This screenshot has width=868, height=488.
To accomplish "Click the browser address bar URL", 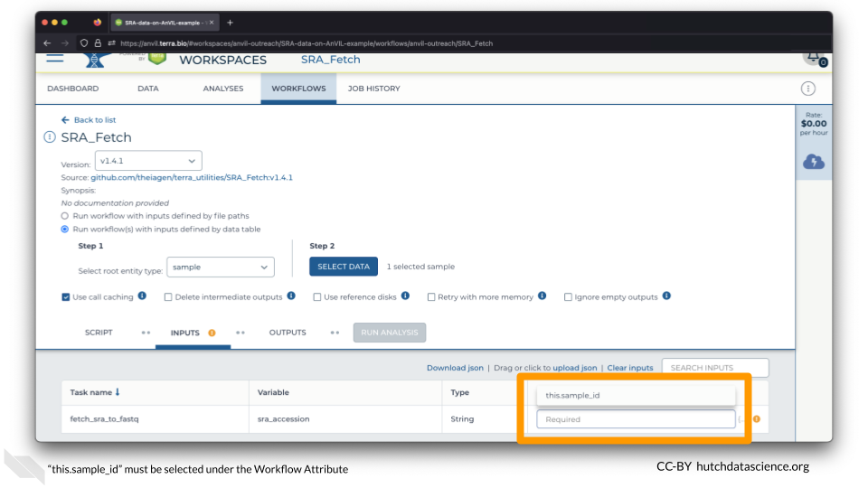I will tap(307, 43).
